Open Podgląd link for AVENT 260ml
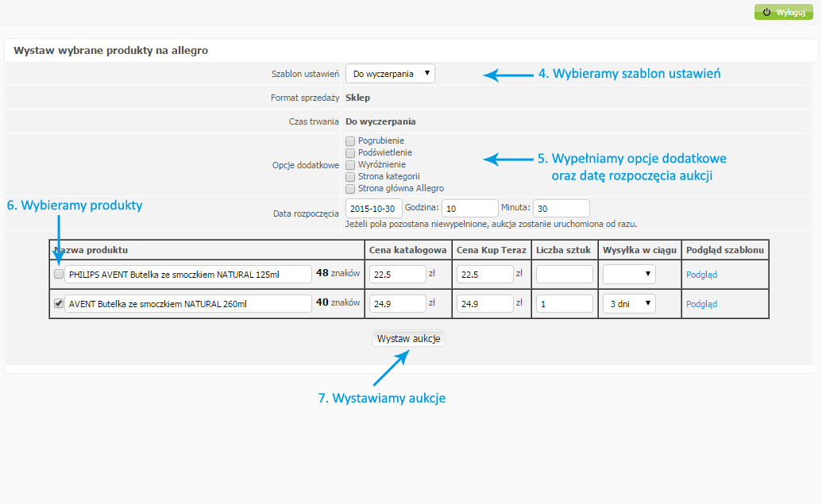The height and width of the screenshot is (504, 822). pos(701,304)
